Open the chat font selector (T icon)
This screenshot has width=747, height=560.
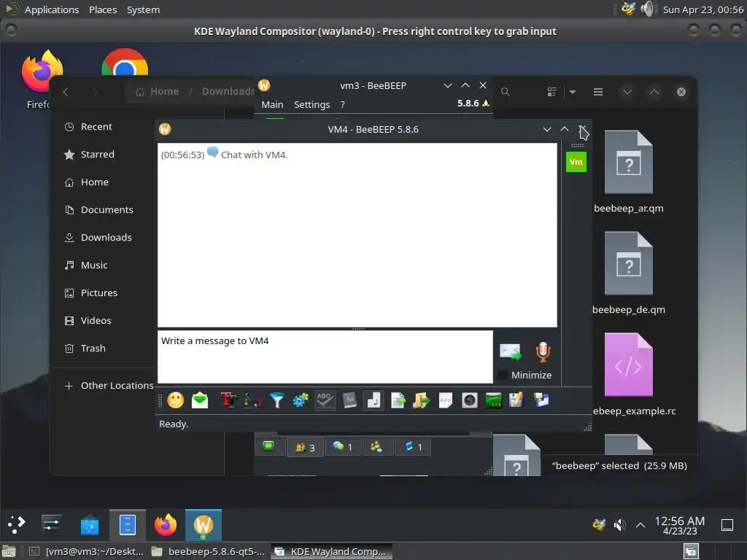(228, 400)
